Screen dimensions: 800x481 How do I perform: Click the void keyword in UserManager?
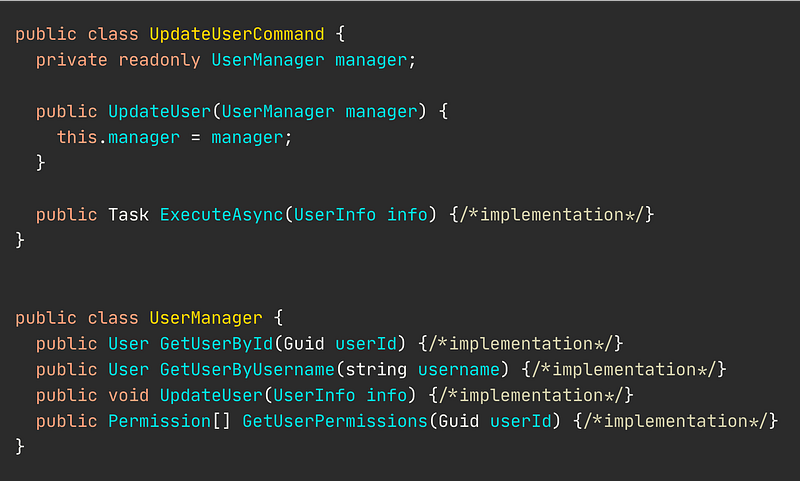coord(129,395)
